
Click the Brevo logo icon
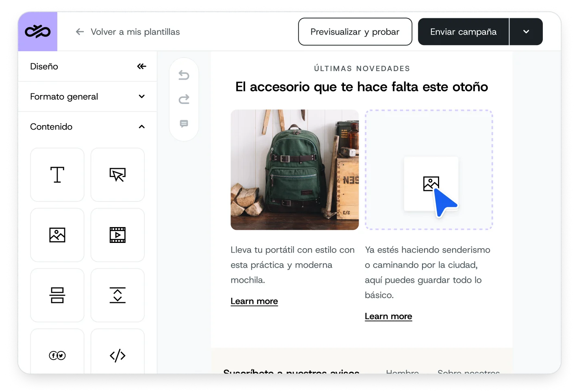(x=37, y=32)
